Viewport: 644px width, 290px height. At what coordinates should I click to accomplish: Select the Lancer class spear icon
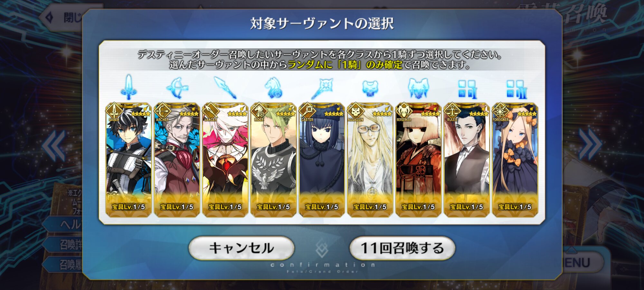225,87
